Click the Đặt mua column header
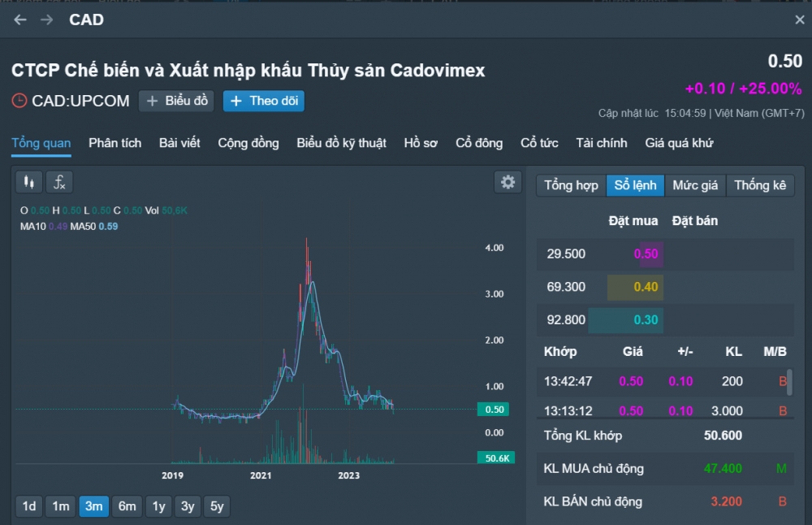812x525 pixels. coord(633,221)
